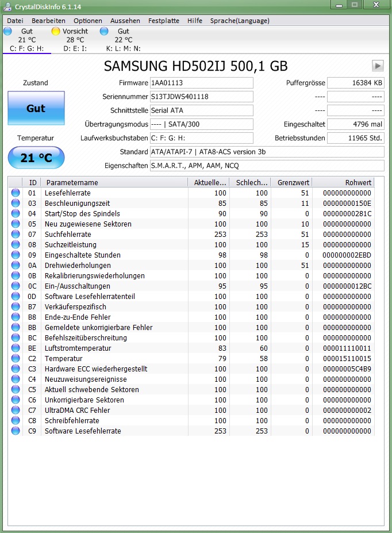Viewport: 392px width, 533px height.
Task: Select Gemeldete unkorrigierbare Fehler row text
Action: click(98, 327)
